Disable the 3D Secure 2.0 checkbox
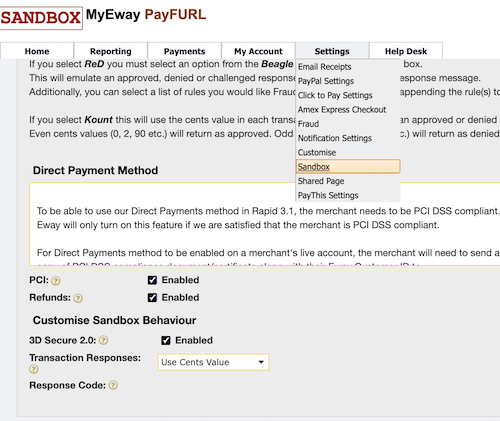The height and width of the screenshot is (421, 500). click(x=166, y=340)
